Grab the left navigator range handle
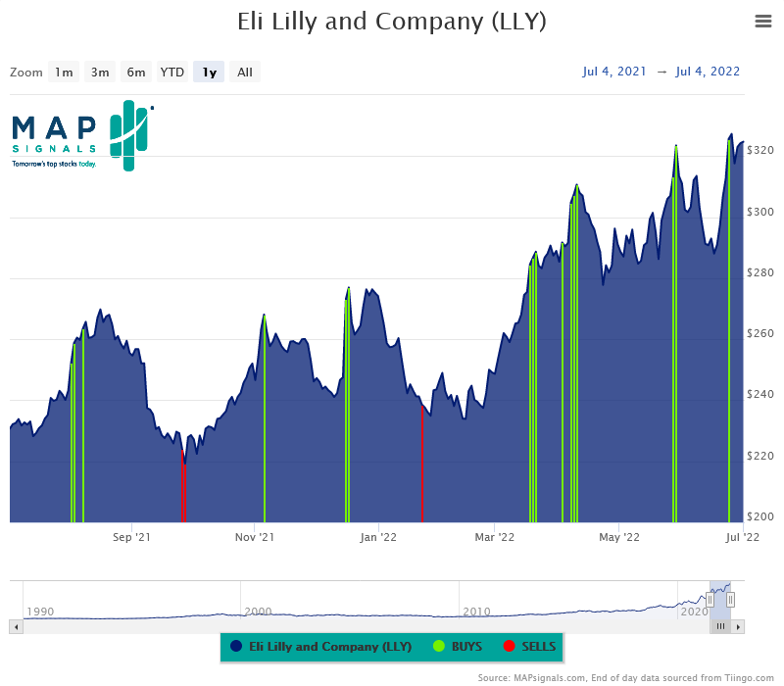This screenshot has height=686, width=784. coord(710,600)
